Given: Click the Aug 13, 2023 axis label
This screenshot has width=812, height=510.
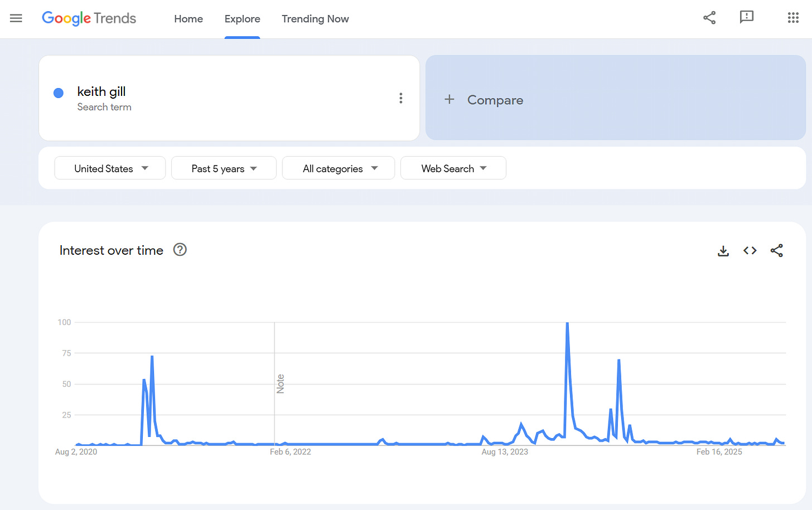Looking at the screenshot, I should click(505, 451).
